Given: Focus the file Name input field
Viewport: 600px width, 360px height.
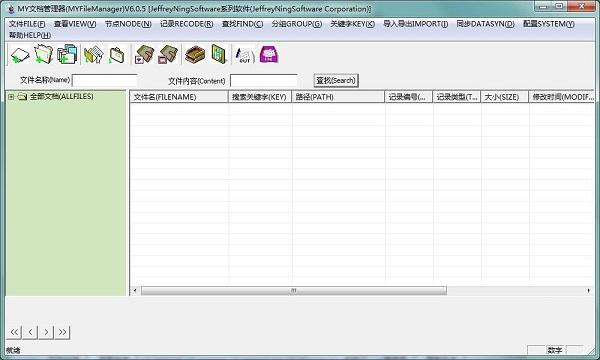Looking at the screenshot, I should [x=105, y=81].
